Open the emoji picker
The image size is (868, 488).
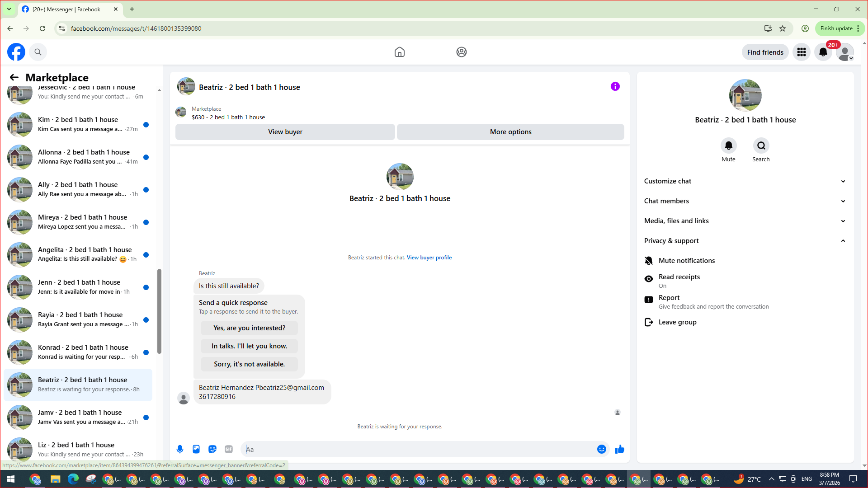(x=602, y=449)
